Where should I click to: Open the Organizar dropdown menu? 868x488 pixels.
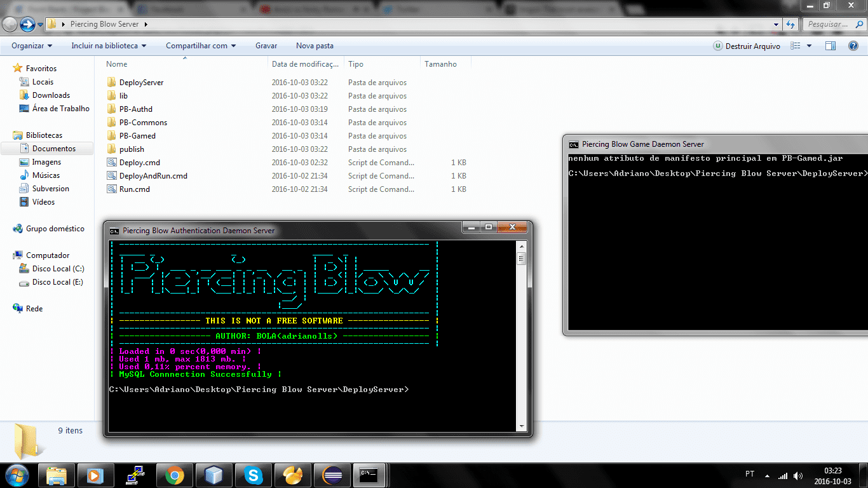point(32,46)
